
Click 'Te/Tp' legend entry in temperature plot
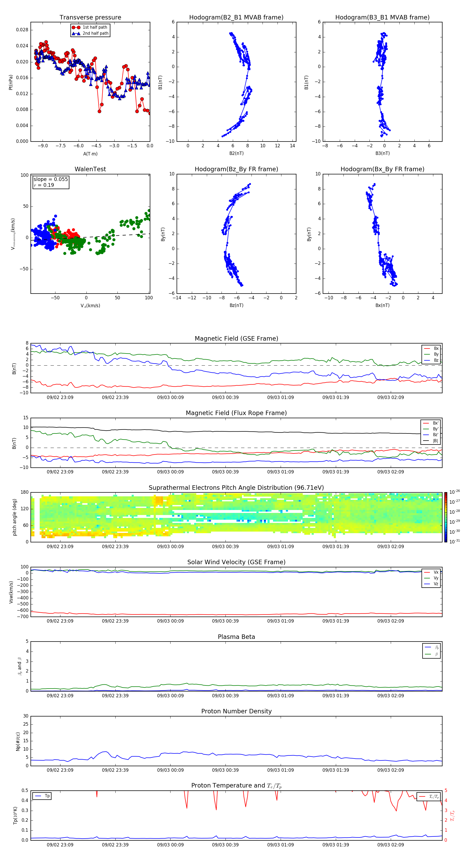tap(429, 796)
